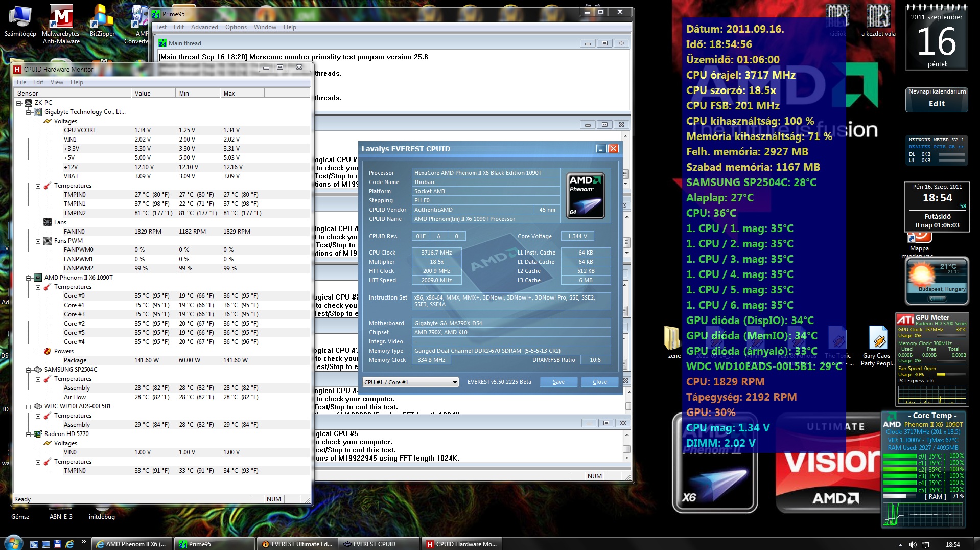Click the Core Voltage value 1.344 V
The width and height of the screenshot is (980, 550).
point(577,236)
